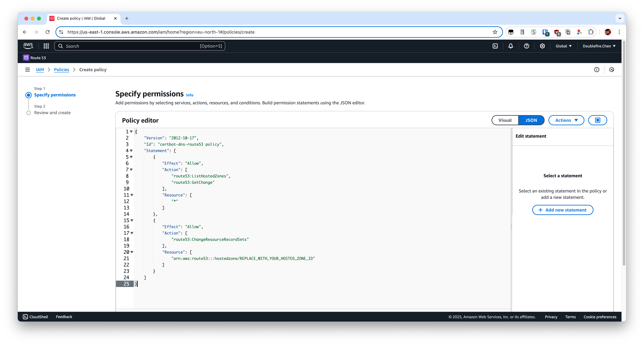
Task: Open the AWS services grid menu
Action: [46, 46]
